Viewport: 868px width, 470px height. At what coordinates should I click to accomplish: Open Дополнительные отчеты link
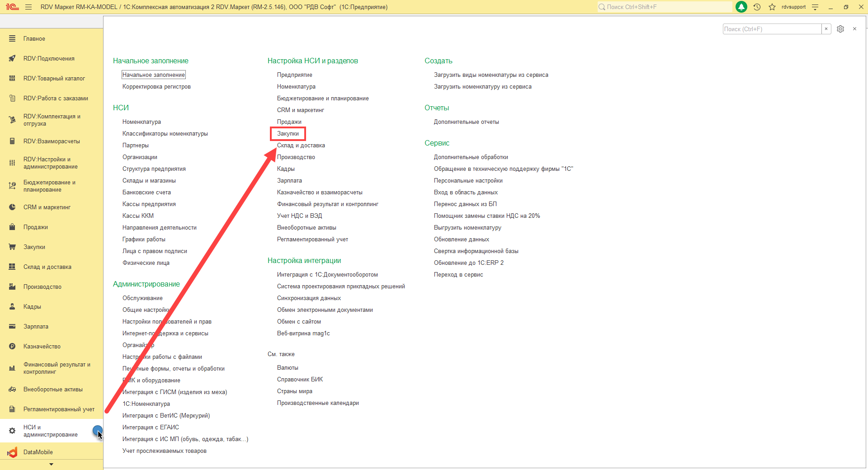(467, 122)
